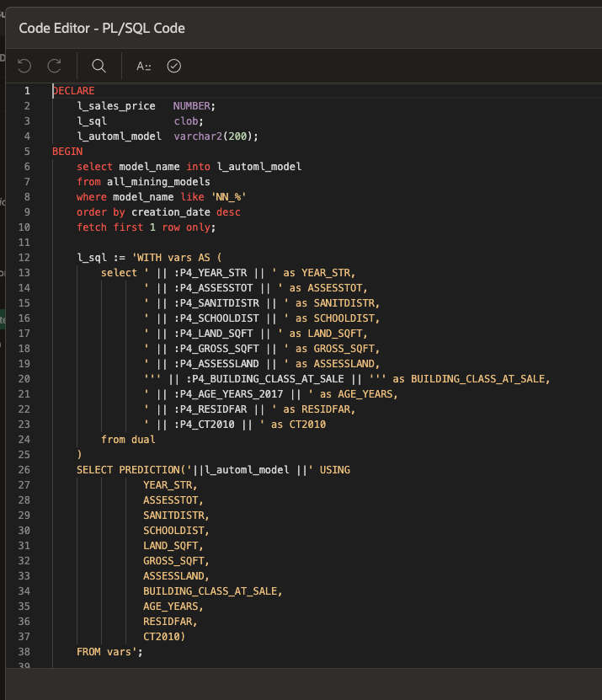Place cursor on the DECLARE keyword
The image size is (602, 700).
tap(74, 91)
